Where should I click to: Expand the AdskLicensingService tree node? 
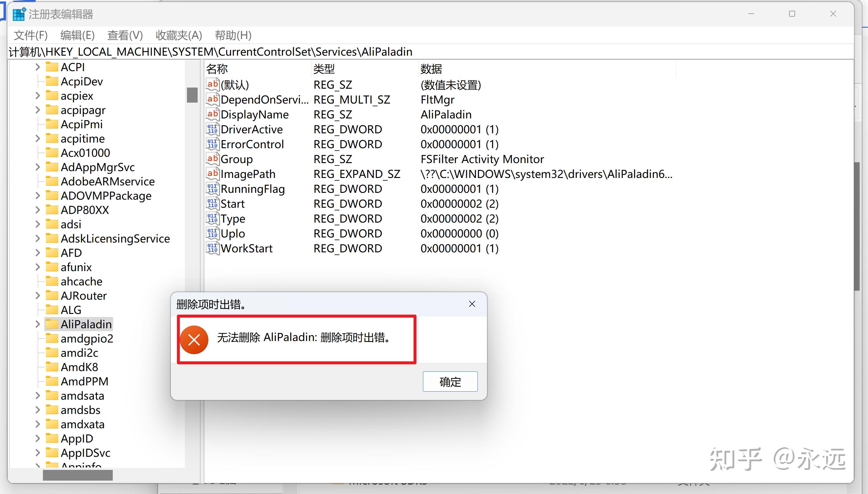(38, 238)
